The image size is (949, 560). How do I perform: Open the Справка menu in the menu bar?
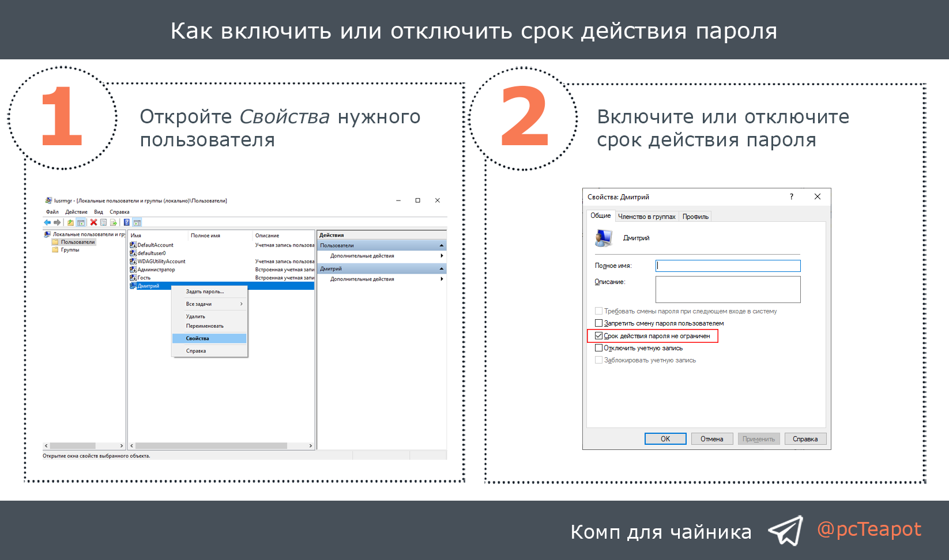tap(119, 212)
